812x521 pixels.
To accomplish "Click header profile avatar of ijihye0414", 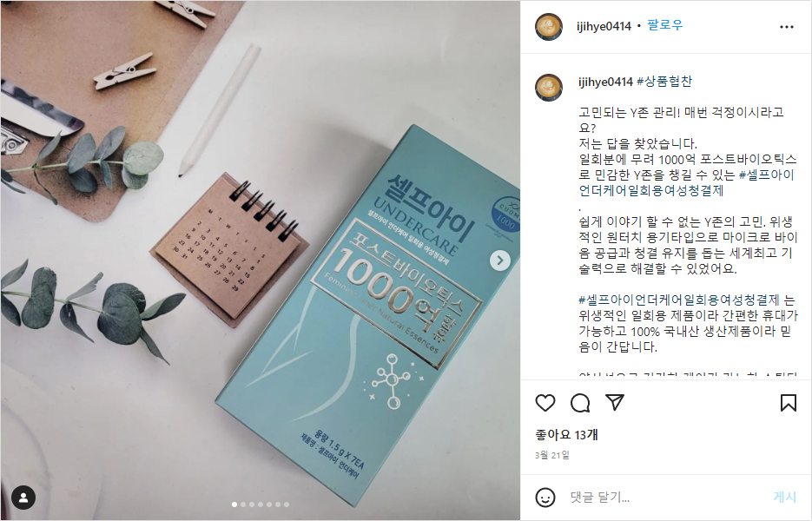I will (x=548, y=26).
